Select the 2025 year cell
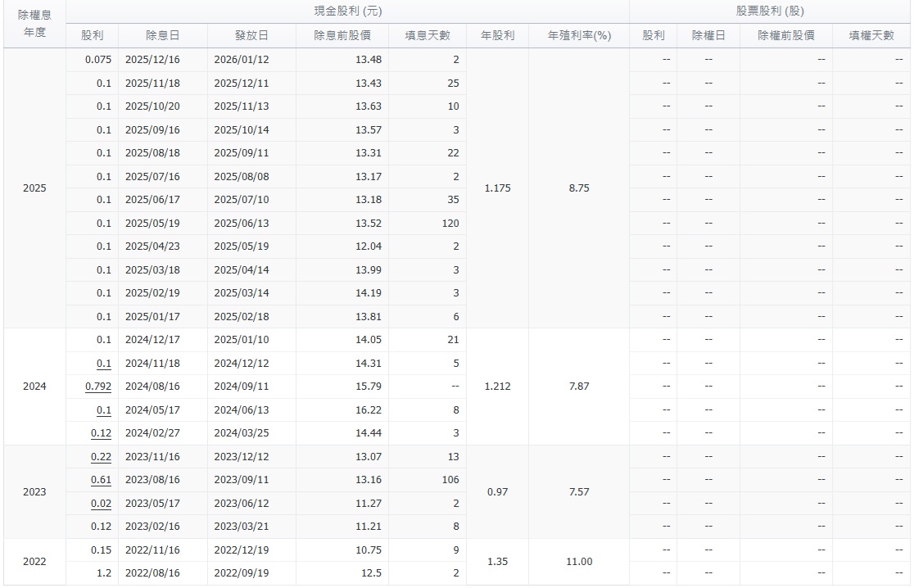 34,188
